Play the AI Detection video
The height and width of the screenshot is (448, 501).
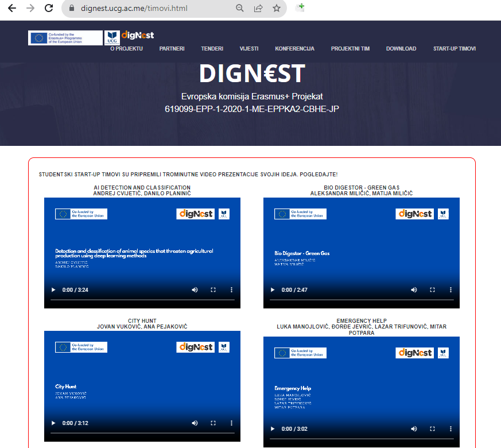[53, 289]
